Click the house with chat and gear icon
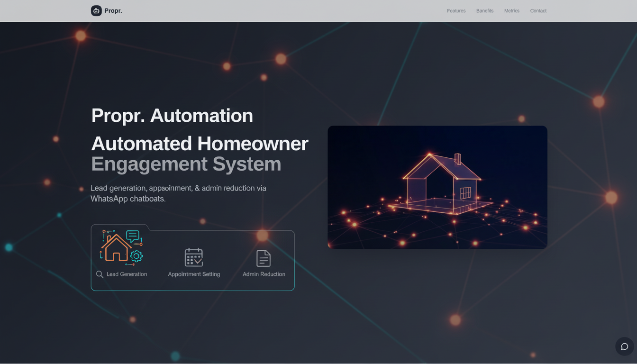 coord(121,247)
